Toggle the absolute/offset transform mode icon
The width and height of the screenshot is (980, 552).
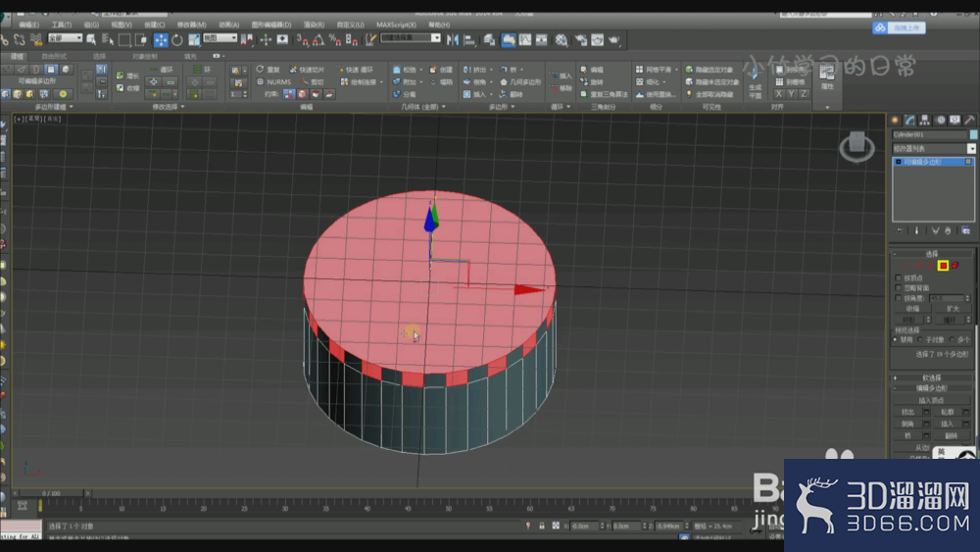click(x=556, y=526)
